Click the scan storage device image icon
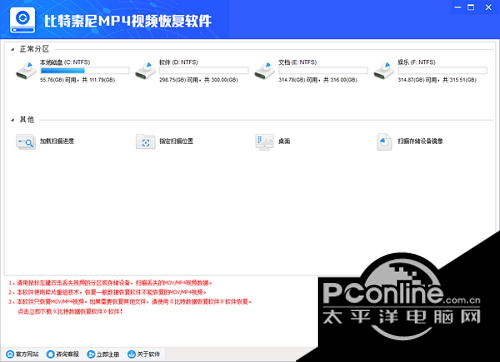Screen dimensions: 500x362 384,142
